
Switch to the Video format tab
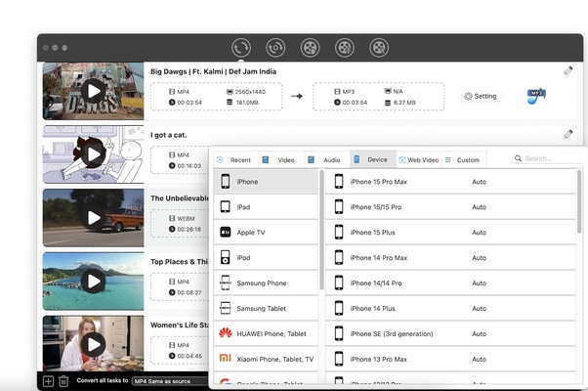pyautogui.click(x=281, y=160)
